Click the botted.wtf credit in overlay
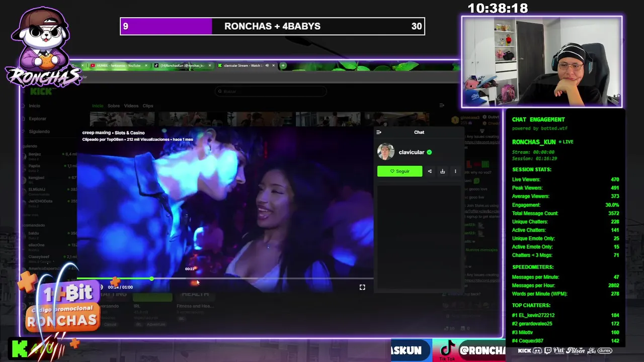This screenshot has width=644, height=362. click(540, 128)
